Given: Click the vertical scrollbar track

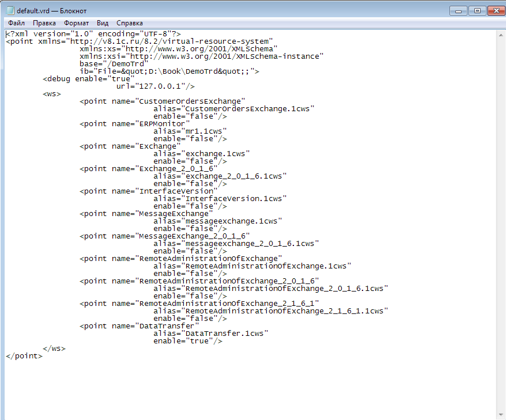Looking at the screenshot, I should click(x=501, y=230).
